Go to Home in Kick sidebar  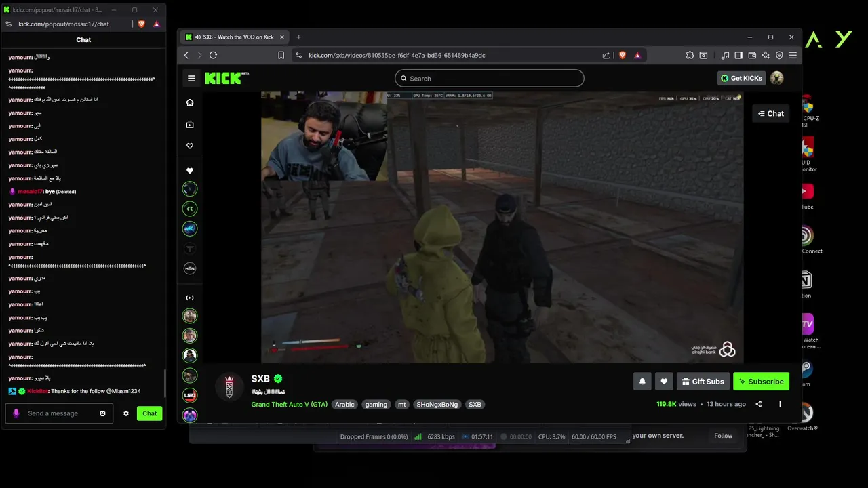pos(190,102)
